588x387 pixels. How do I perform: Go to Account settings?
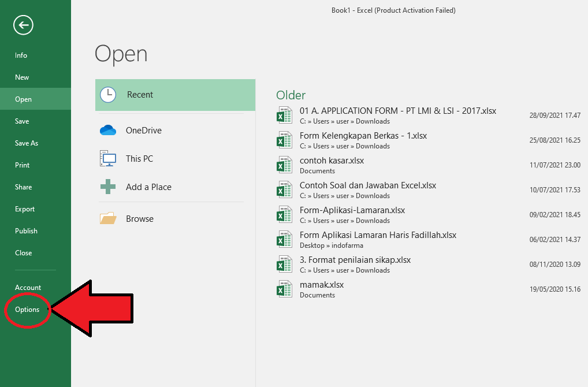tap(28, 287)
